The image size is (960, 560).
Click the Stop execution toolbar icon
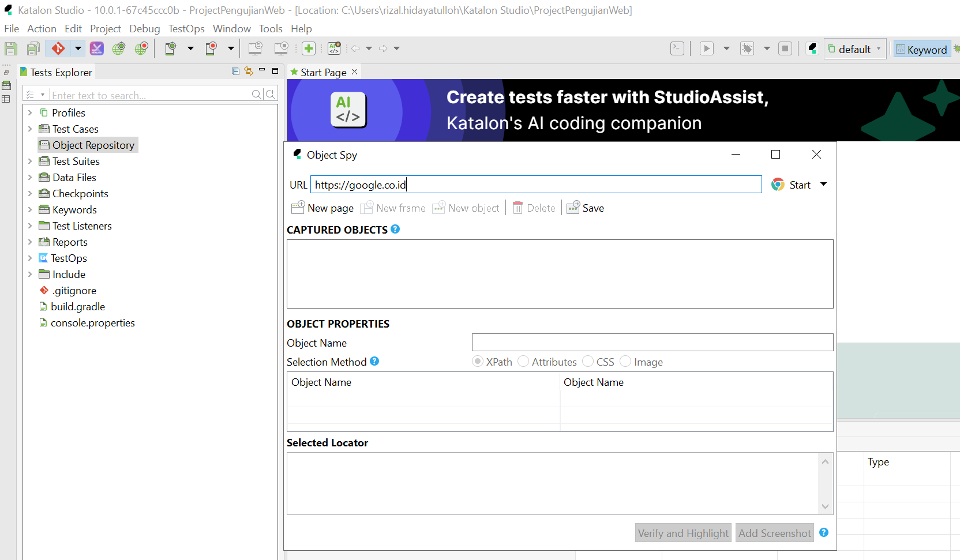[x=785, y=48]
